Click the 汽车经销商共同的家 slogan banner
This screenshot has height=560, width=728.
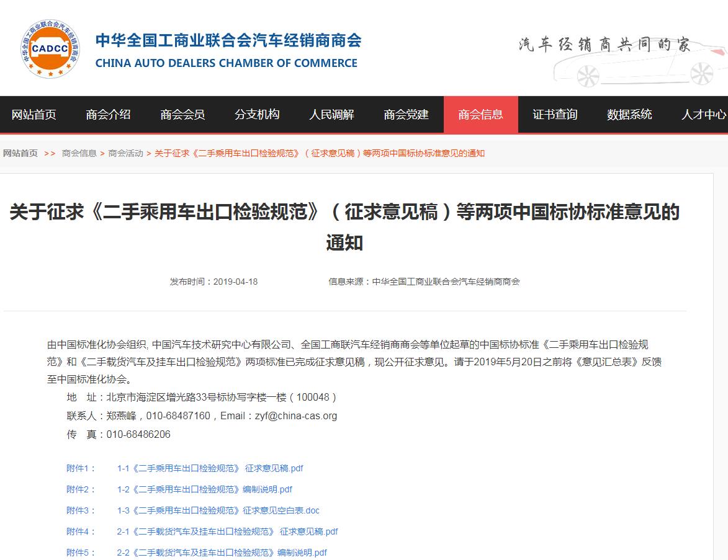tap(604, 45)
